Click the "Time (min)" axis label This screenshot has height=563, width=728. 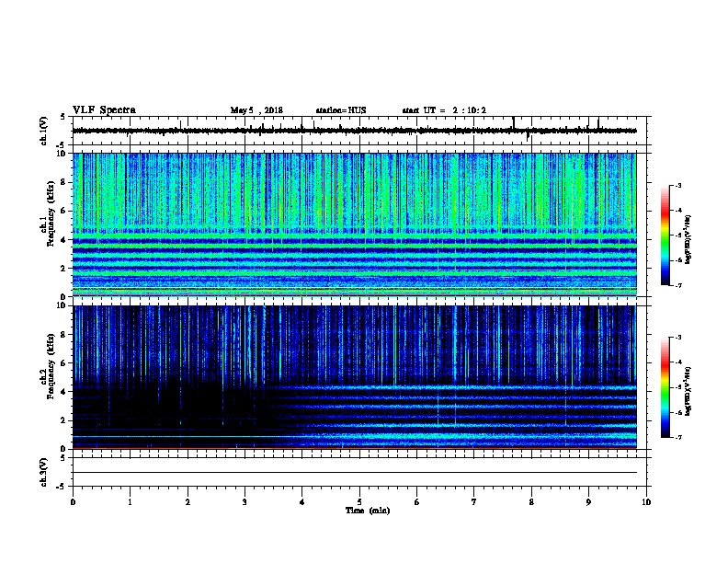368,511
